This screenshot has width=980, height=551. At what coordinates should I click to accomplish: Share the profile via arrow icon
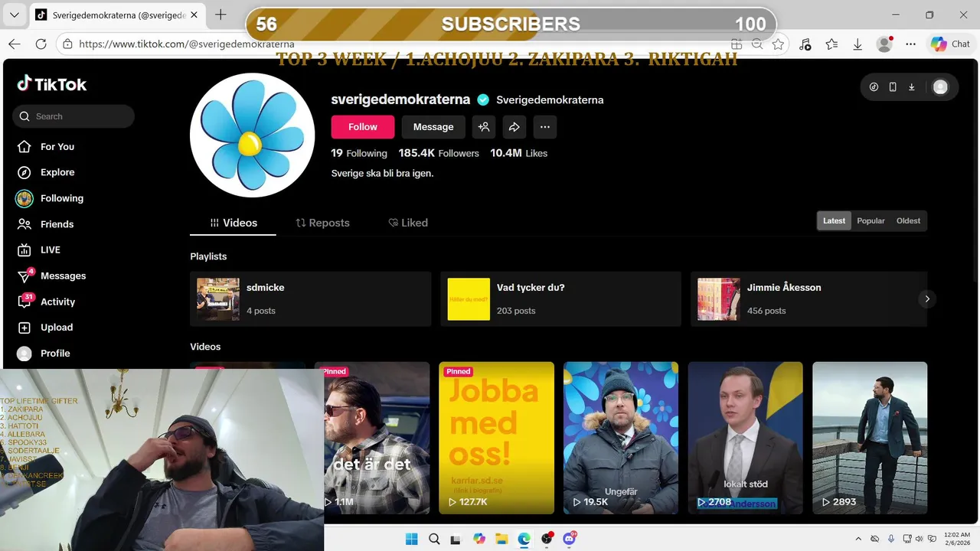coord(514,127)
